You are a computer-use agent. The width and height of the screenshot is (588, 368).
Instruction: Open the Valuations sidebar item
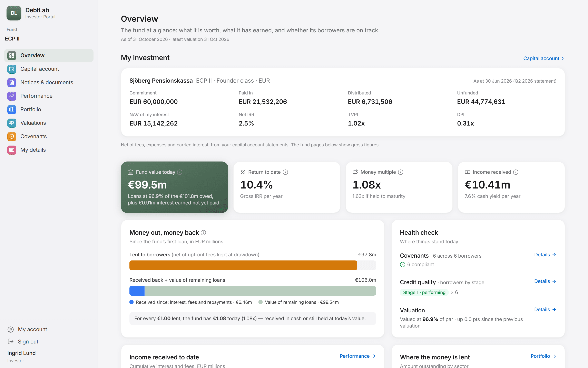49,123
